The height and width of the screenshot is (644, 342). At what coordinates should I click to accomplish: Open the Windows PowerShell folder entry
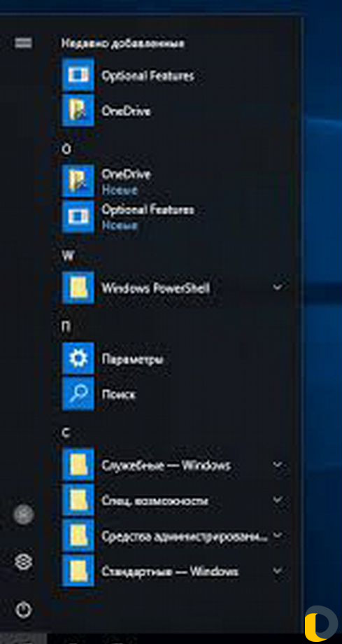(x=174, y=288)
